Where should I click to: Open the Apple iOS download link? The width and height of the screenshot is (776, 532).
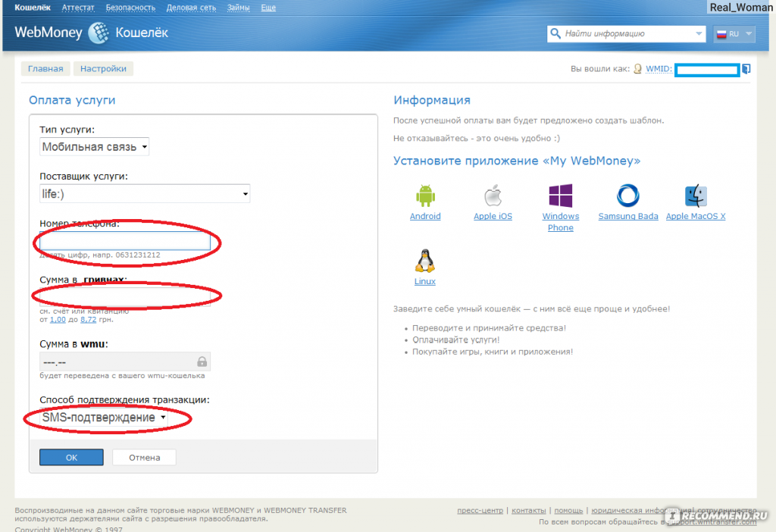point(493,216)
